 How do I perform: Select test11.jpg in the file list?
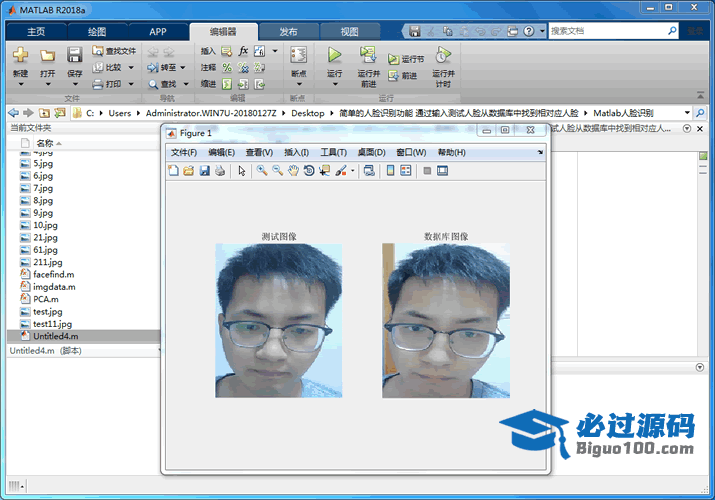tap(52, 324)
